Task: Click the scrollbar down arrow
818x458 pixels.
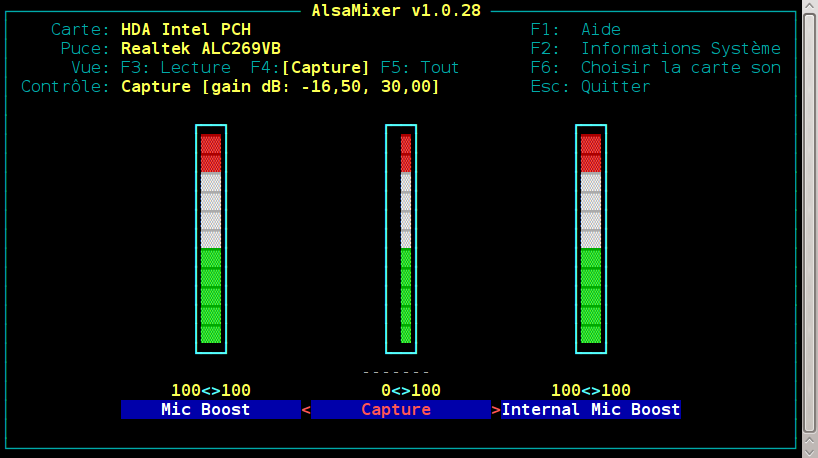Action: [809, 452]
